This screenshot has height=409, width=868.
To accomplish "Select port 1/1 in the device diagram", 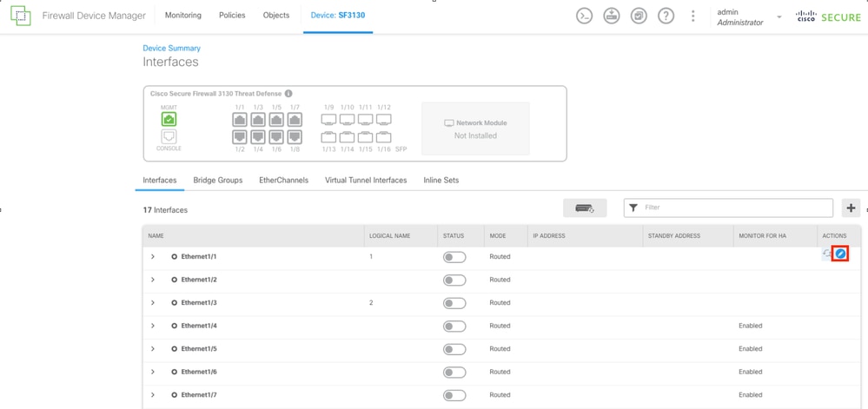I will [x=240, y=119].
